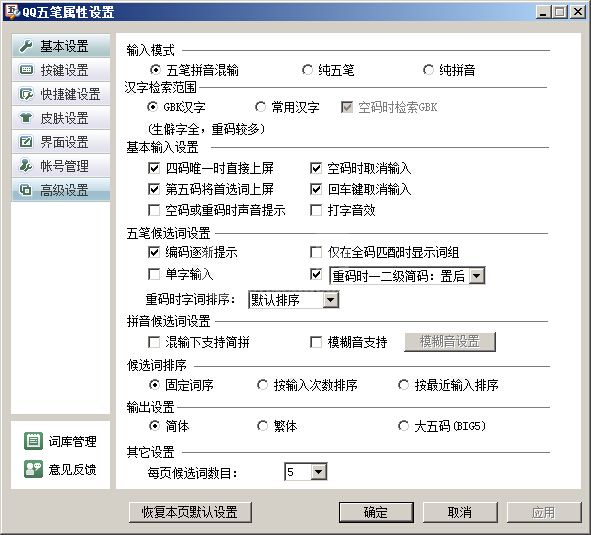Click the shirt icon beside 皮肤设置
591x535 pixels.
click(x=26, y=118)
